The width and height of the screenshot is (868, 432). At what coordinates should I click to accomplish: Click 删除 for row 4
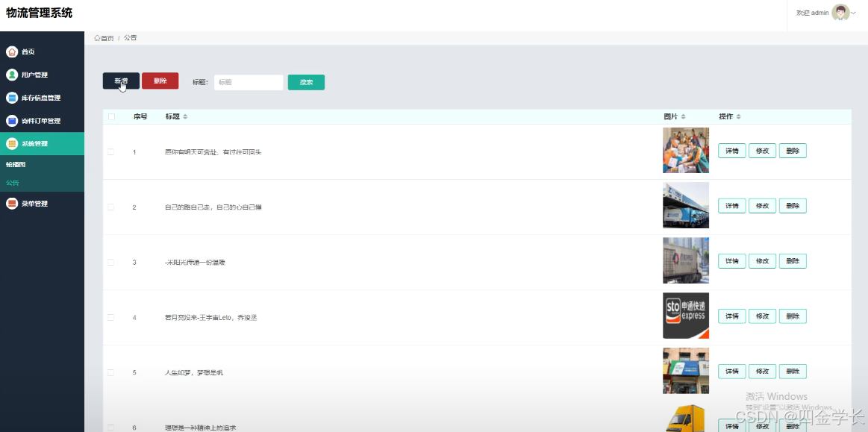tap(793, 316)
